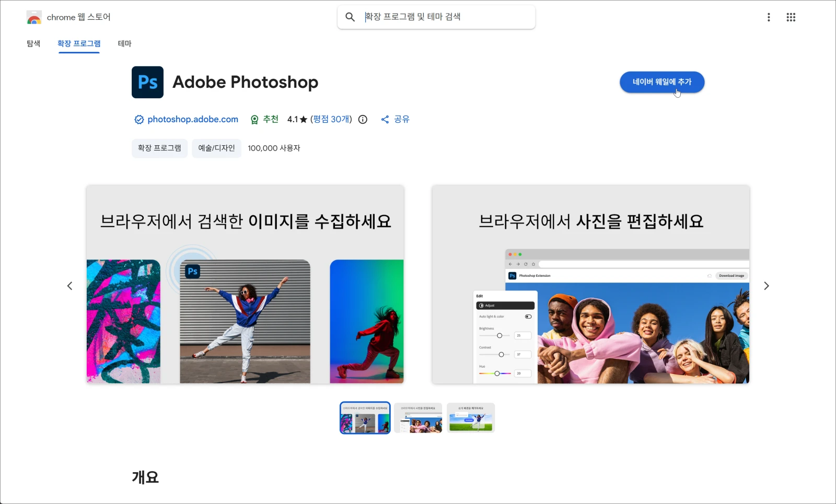Image resolution: width=836 pixels, height=504 pixels.
Task: Click the info icon beside the rating
Action: (x=363, y=119)
